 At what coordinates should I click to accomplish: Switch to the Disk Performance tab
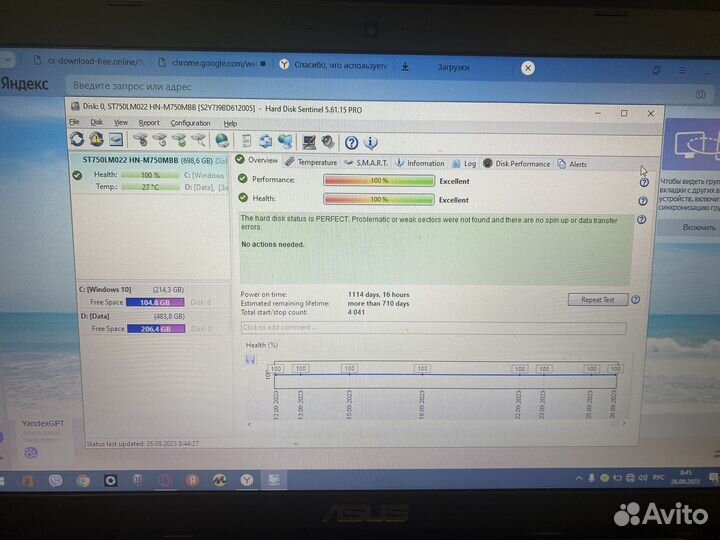517,163
